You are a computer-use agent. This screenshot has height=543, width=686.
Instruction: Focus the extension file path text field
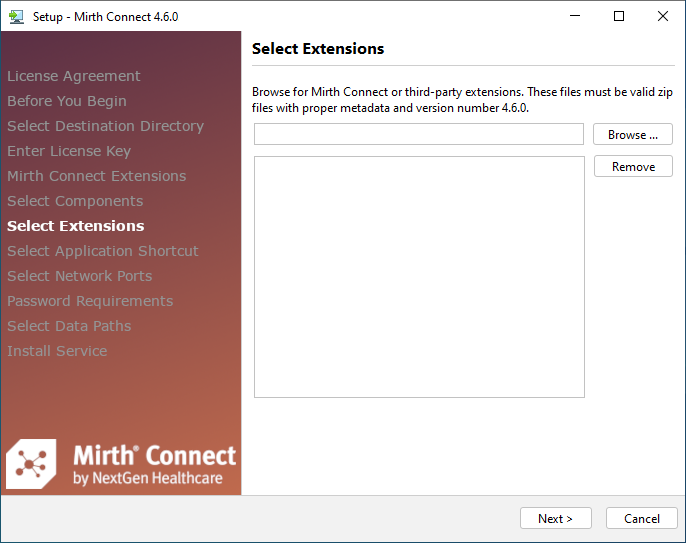click(x=418, y=135)
